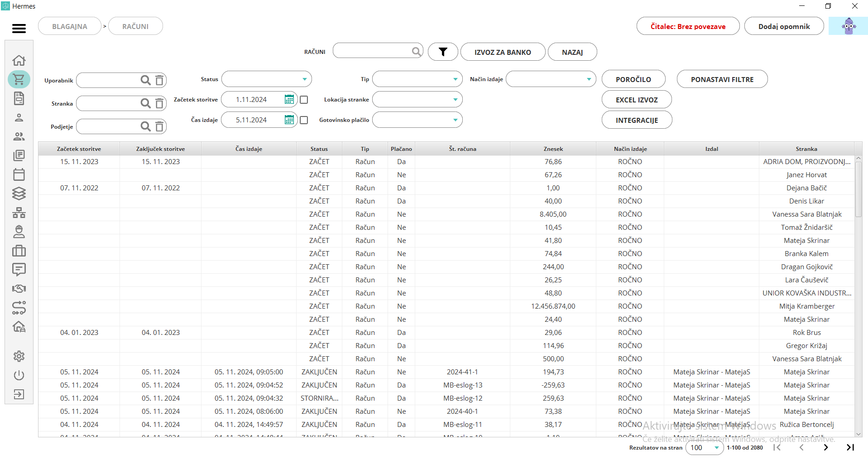Open settings gear in sidebar

tap(19, 356)
